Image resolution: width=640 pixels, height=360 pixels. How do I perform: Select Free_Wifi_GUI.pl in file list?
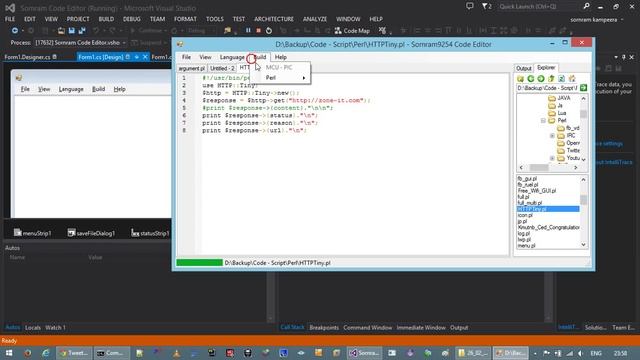pos(537,191)
